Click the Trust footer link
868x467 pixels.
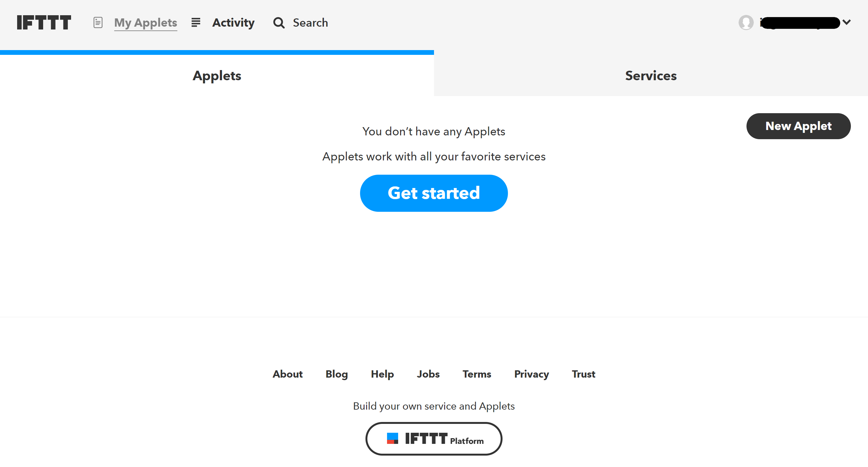pyautogui.click(x=583, y=373)
